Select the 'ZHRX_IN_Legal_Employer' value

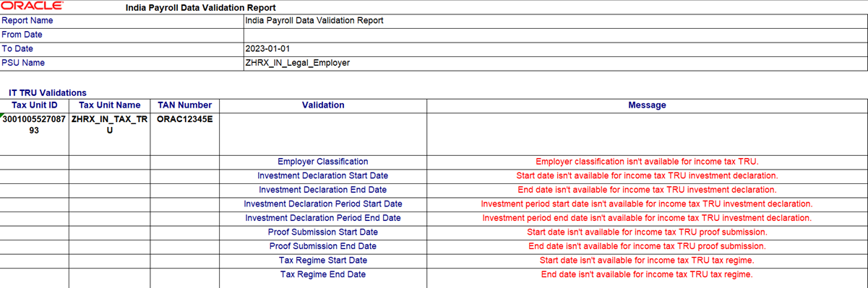tap(298, 63)
